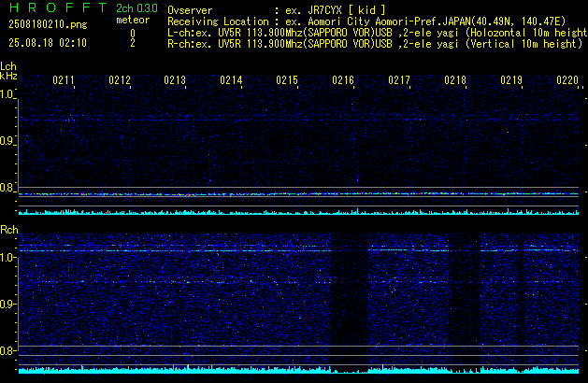Image resolution: width=588 pixels, height=383 pixels.
Task: Select the 0218 time marker
Action: click(455, 80)
